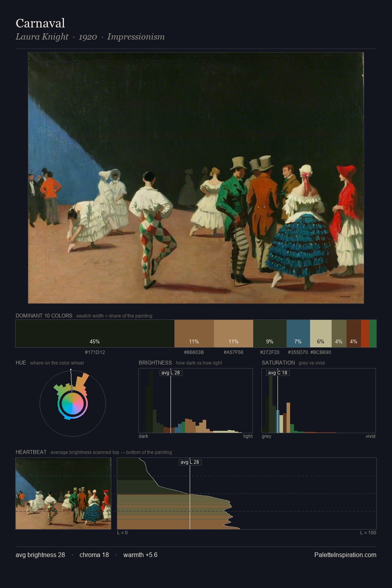Click the hex code '#355D70'
The width and height of the screenshot is (392, 588).
[298, 352]
